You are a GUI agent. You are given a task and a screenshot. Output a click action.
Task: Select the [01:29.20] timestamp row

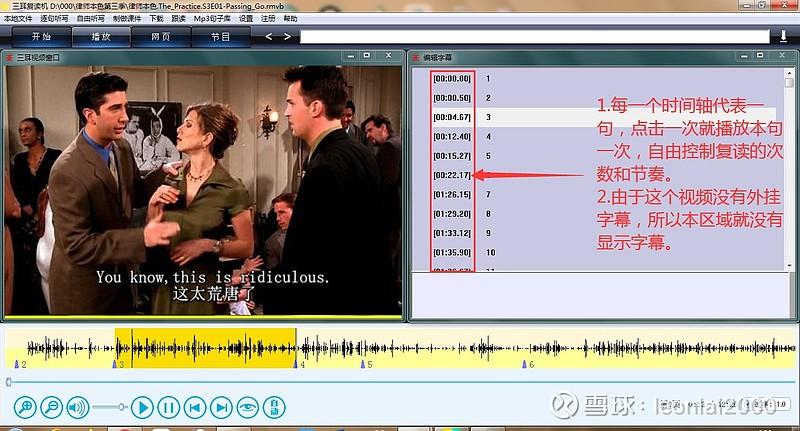pos(452,214)
